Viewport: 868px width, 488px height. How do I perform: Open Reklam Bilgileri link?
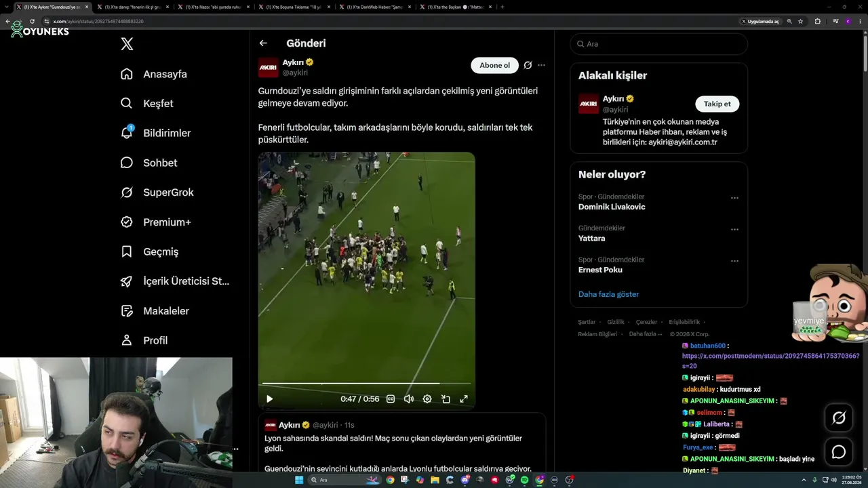pyautogui.click(x=597, y=334)
